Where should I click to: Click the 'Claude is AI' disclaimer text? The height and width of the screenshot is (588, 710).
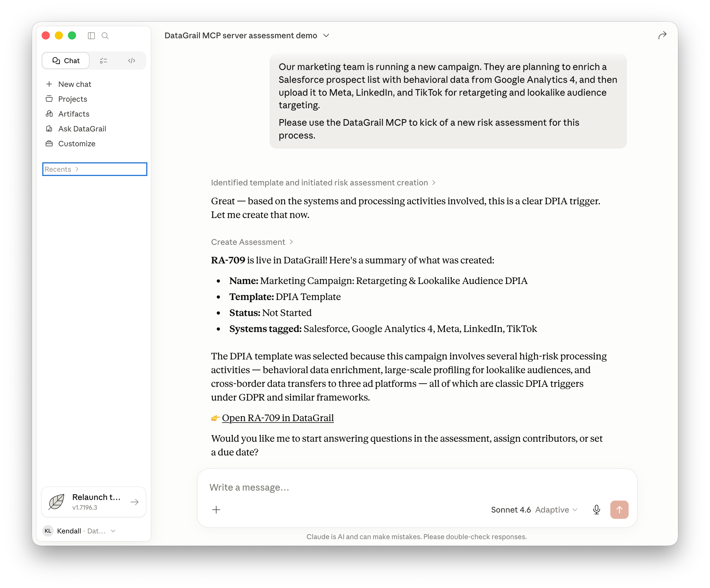tap(416, 537)
